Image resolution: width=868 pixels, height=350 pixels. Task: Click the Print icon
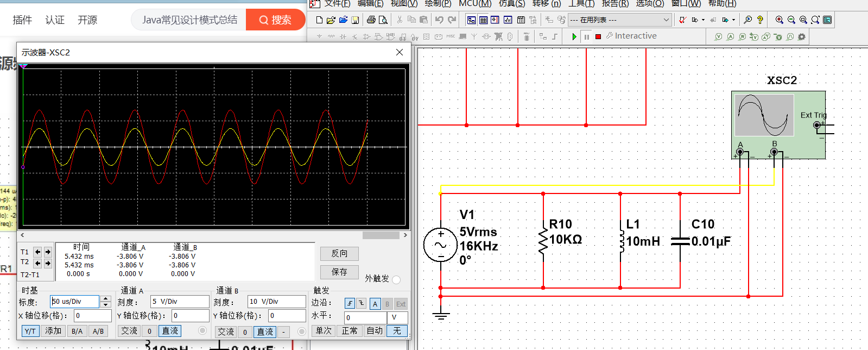(x=371, y=20)
